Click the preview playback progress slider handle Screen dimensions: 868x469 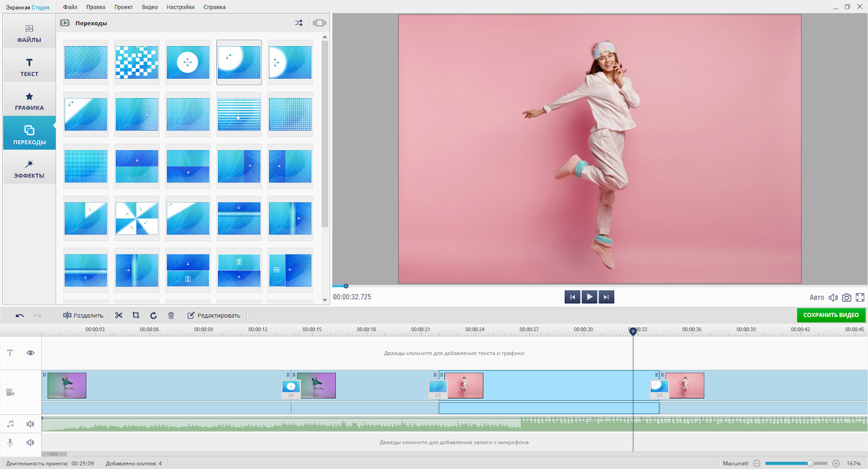346,286
